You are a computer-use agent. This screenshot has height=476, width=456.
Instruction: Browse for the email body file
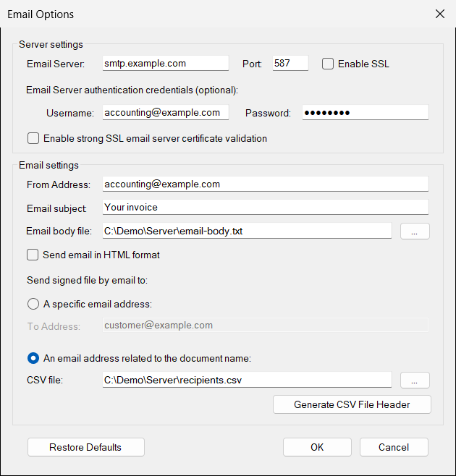[415, 231]
